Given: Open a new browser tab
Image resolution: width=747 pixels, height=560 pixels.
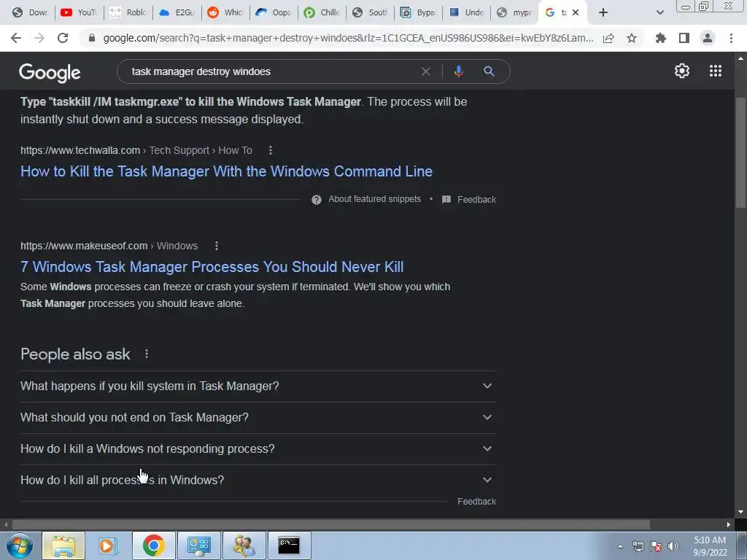Looking at the screenshot, I should point(603,12).
